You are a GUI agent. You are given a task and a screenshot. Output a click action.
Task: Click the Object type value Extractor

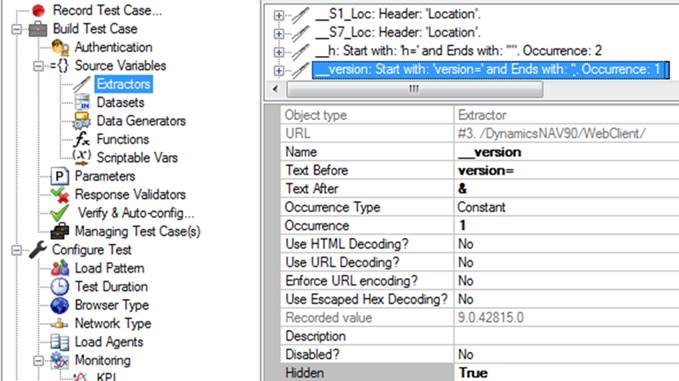(566, 115)
